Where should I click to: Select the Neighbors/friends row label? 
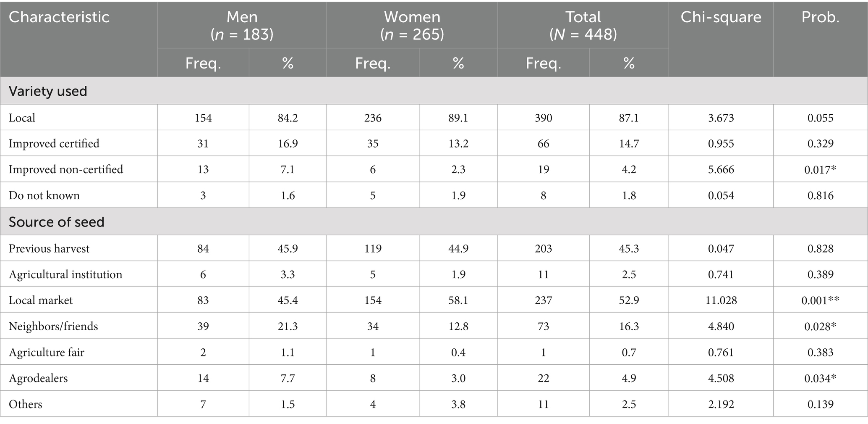tap(53, 327)
